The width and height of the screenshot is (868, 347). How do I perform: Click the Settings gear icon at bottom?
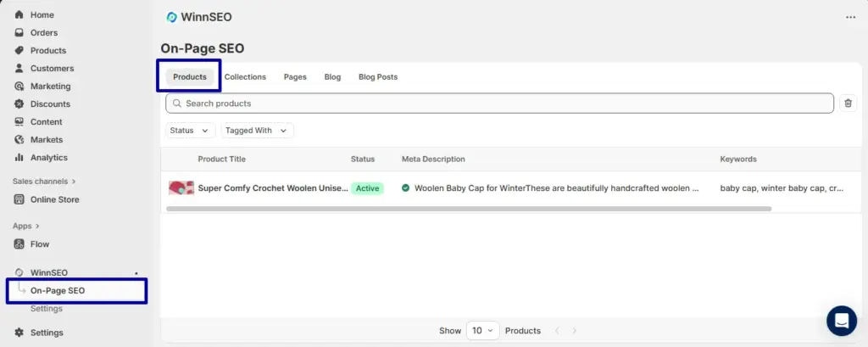pos(19,333)
